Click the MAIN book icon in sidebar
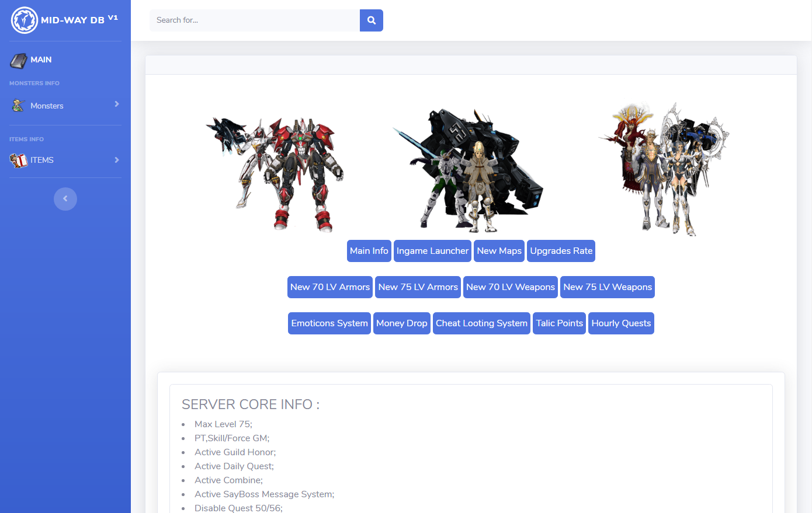This screenshot has height=513, width=812. pyautogui.click(x=19, y=60)
